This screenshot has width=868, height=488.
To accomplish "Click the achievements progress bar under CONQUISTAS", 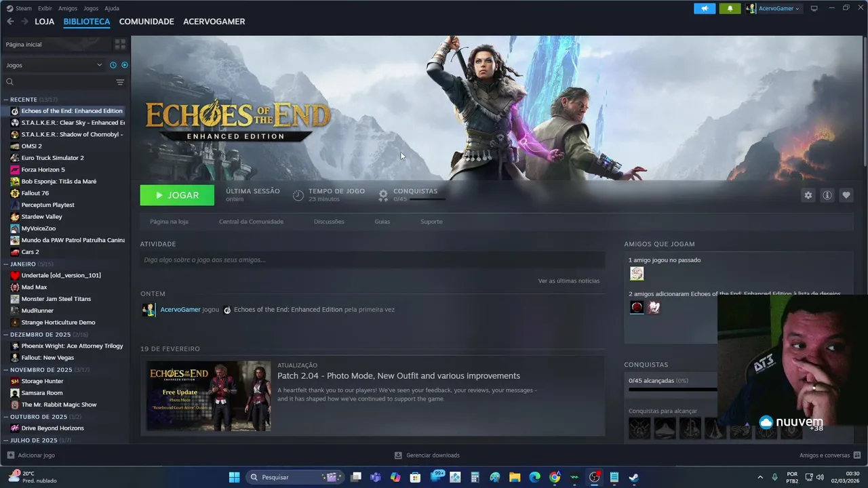I will coord(673,389).
